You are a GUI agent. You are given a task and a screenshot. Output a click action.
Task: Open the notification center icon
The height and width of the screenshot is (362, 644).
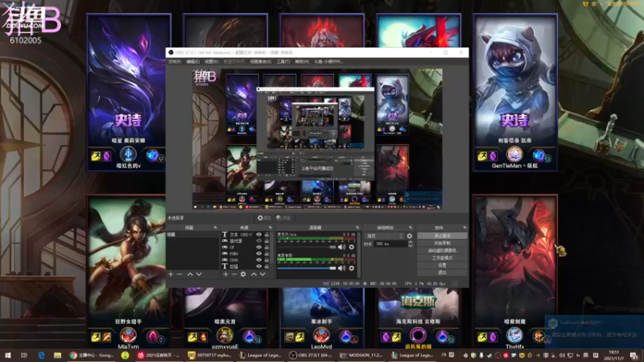(x=634, y=356)
